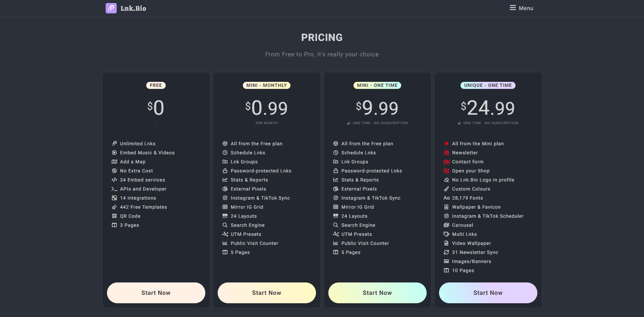Click the Lnk.Bio logo icon
Image resolution: width=644 pixels, height=317 pixels.
click(111, 8)
